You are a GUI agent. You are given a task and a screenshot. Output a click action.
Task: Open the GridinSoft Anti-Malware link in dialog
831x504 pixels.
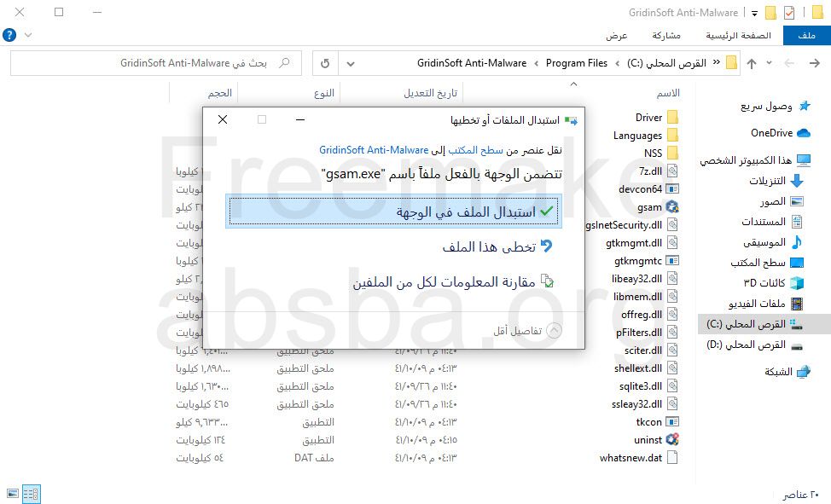(x=374, y=150)
